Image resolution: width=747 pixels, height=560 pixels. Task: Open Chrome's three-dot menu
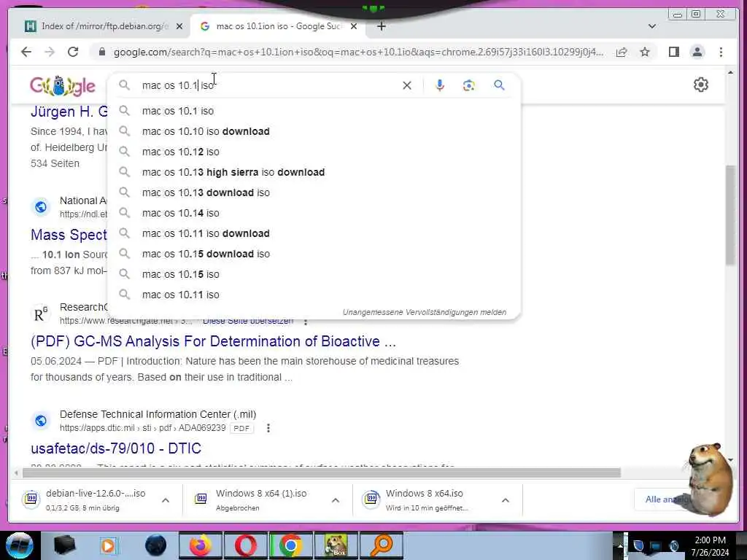click(x=721, y=52)
